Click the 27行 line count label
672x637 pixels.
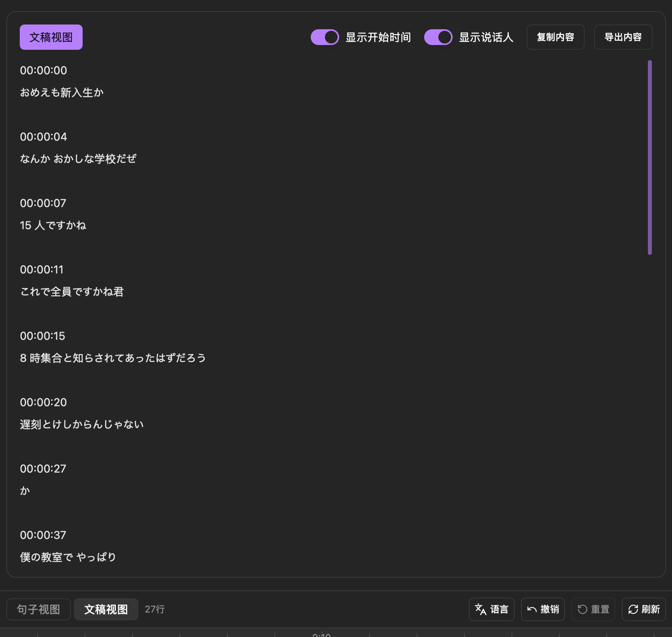(x=155, y=609)
